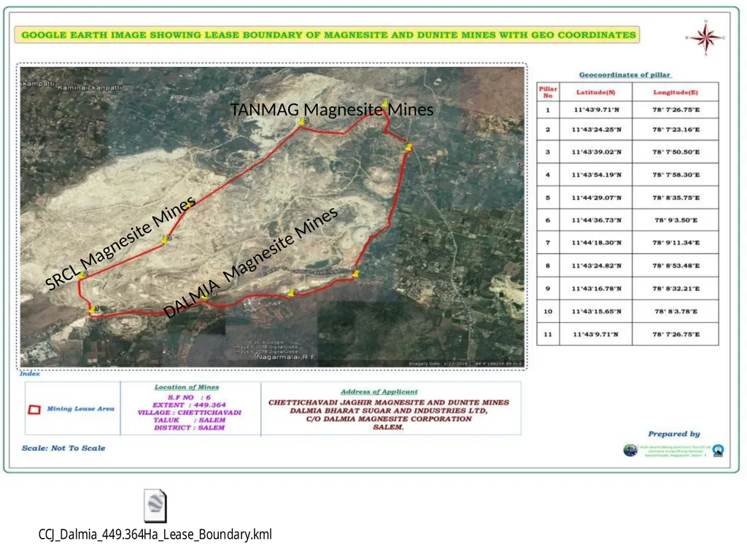
Task: Select longitude 78°7'23.16"E cell
Action: coord(676,130)
